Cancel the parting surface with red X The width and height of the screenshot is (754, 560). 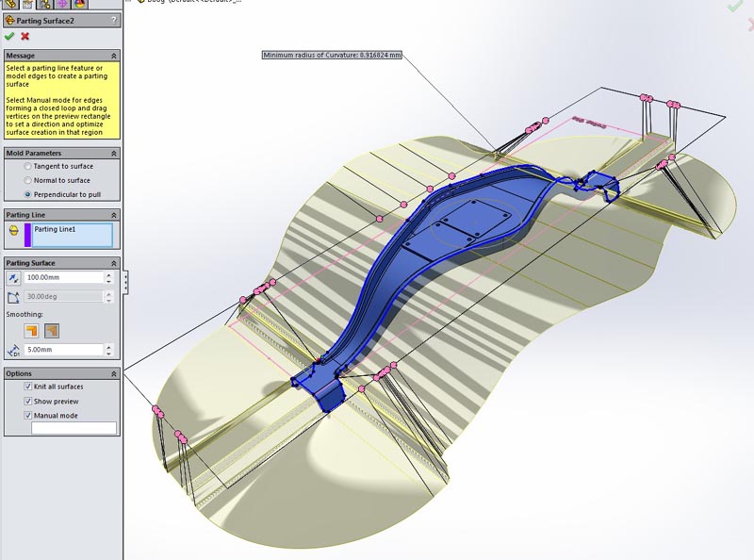coord(25,36)
